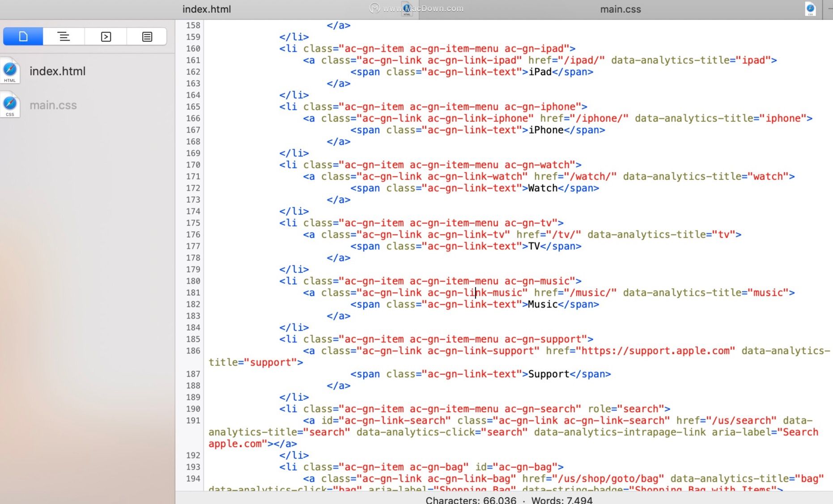The width and height of the screenshot is (833, 504).
Task: Click line number 158 in gutter
Action: click(193, 25)
